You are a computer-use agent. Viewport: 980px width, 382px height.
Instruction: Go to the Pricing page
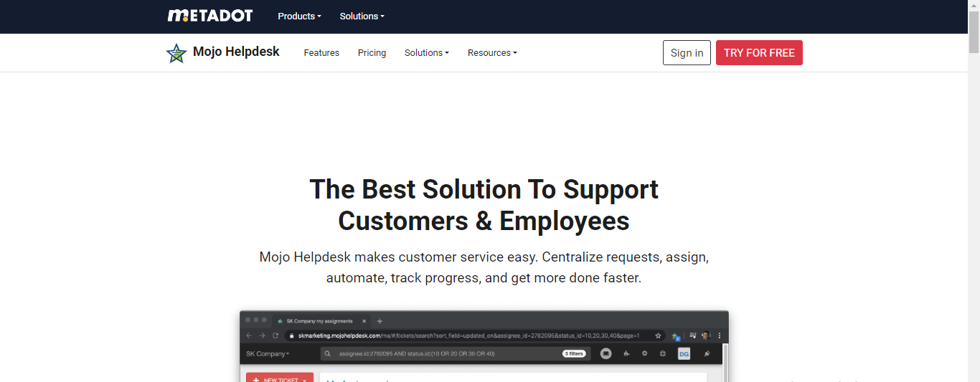(x=372, y=53)
